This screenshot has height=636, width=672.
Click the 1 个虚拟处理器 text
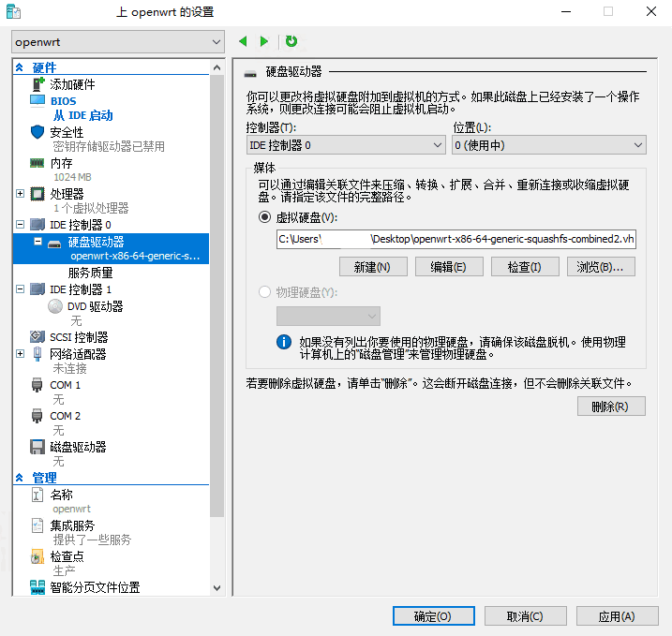click(91, 208)
